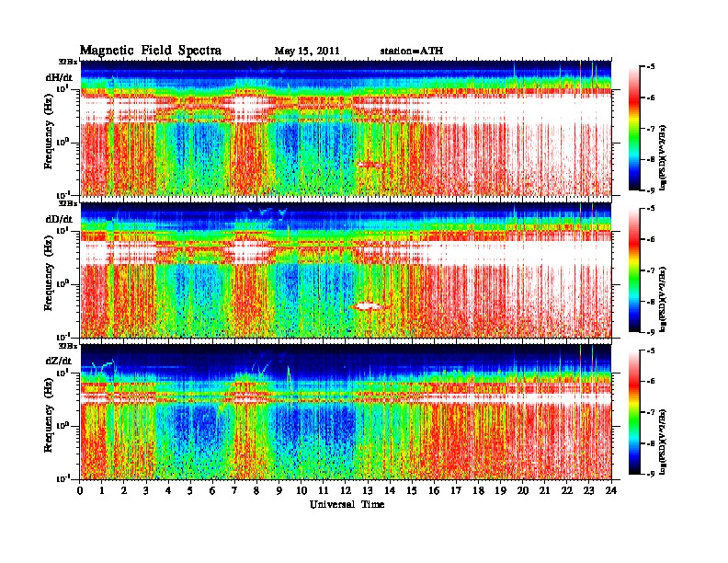The image size is (728, 563).
Task: Click the 32Hz label atop dH/dt panel
Action: click(x=68, y=62)
